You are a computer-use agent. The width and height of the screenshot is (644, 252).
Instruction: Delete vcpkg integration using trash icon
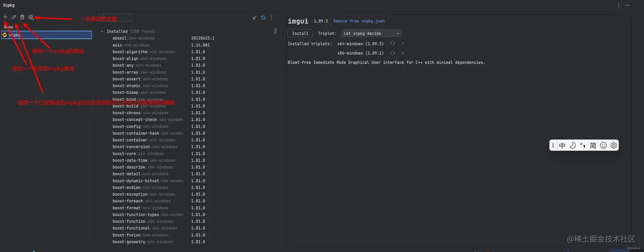click(22, 17)
